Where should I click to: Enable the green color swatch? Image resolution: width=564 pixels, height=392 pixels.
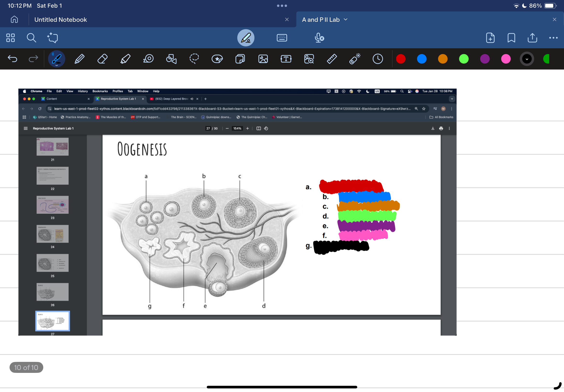pos(465,59)
